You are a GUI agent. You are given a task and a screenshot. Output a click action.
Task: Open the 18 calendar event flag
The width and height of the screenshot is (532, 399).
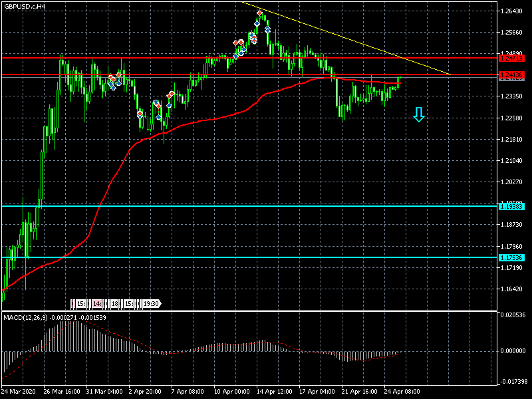click(114, 304)
